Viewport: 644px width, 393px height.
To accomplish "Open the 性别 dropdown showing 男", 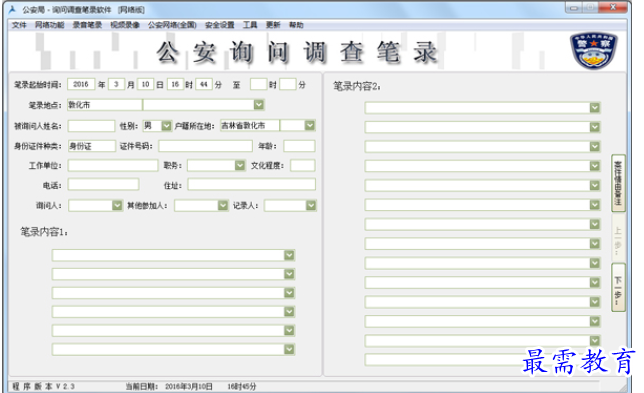I will pyautogui.click(x=166, y=126).
